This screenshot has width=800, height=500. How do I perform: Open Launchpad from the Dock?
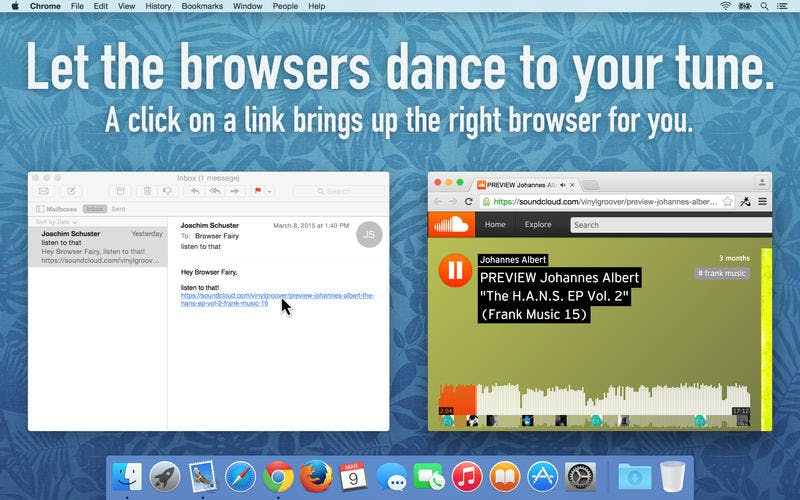click(x=164, y=477)
